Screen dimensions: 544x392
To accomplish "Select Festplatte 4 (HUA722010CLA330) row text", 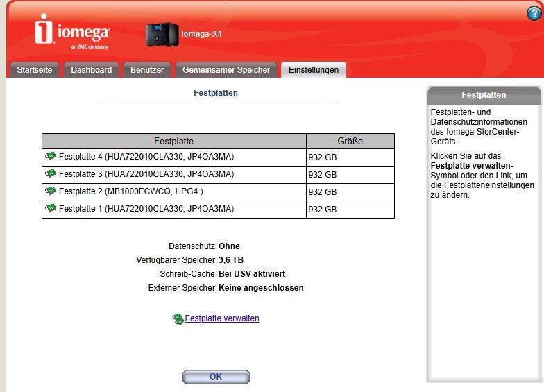I will point(146,157).
